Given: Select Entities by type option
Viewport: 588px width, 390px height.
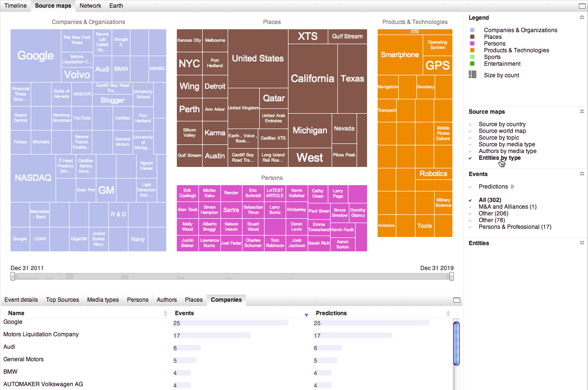Looking at the screenshot, I should tap(499, 158).
